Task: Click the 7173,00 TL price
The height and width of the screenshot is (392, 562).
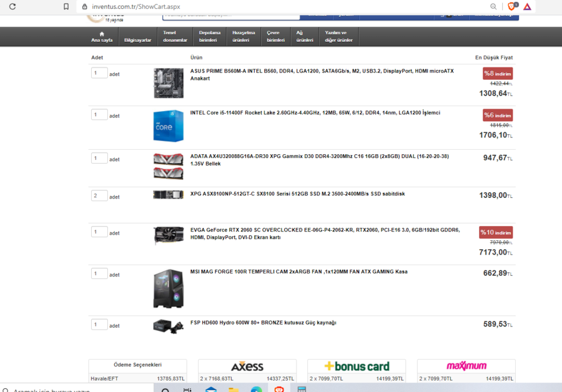Action: (496, 252)
